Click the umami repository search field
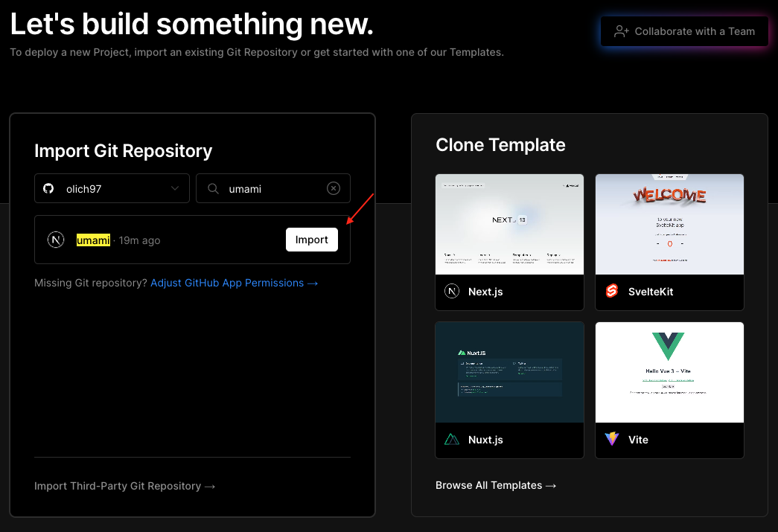 (x=273, y=188)
